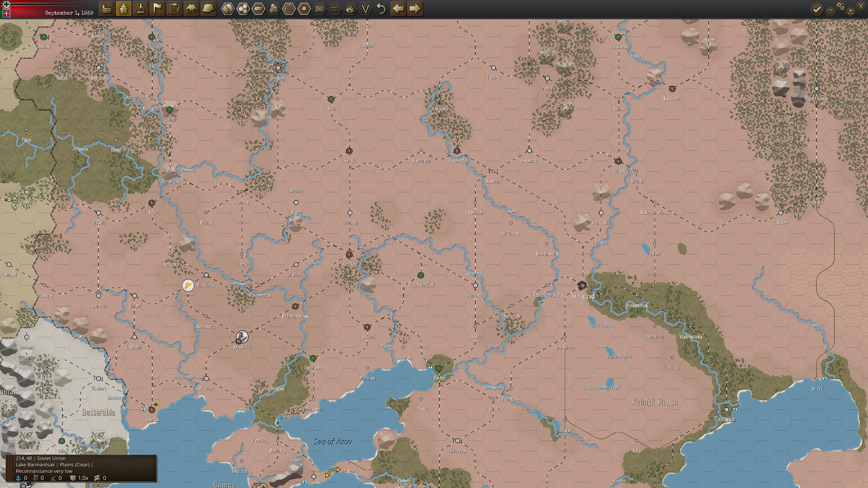Toggle the front line overlay
Viewport: 868px width, 488px height.
[335, 9]
